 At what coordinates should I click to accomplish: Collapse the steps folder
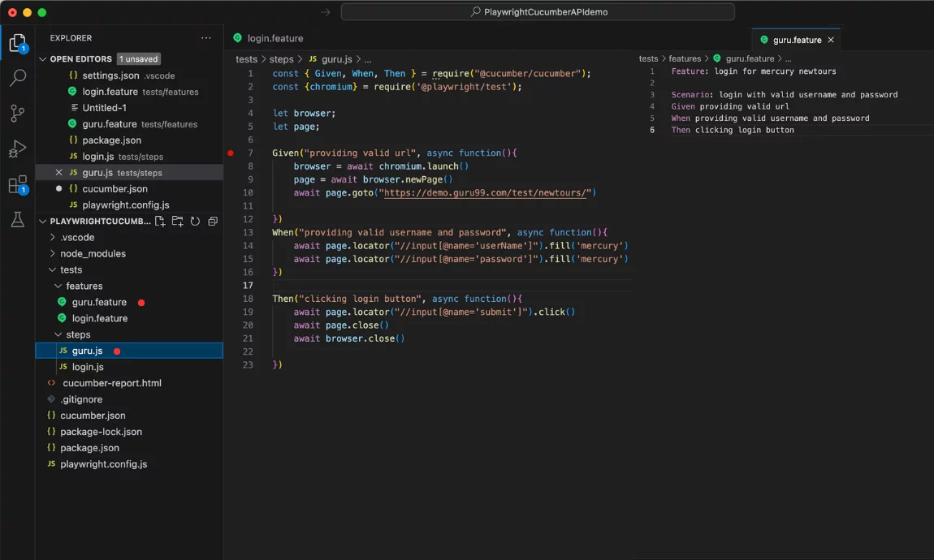[78, 334]
